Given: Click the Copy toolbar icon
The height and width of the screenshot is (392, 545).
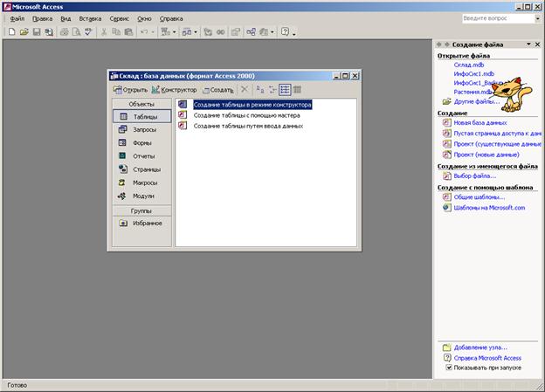Looking at the screenshot, I should pos(116,32).
